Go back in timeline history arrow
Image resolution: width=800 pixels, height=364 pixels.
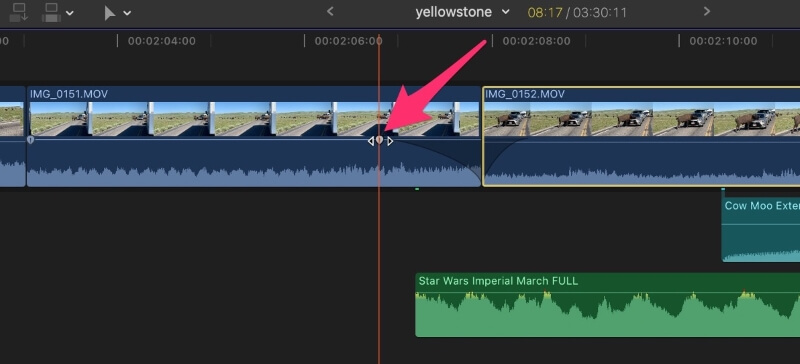[x=330, y=11]
